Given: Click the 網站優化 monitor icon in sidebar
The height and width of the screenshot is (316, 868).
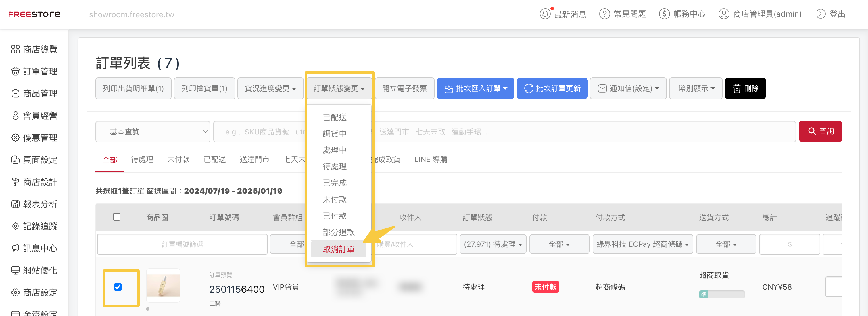Looking at the screenshot, I should pos(16,270).
